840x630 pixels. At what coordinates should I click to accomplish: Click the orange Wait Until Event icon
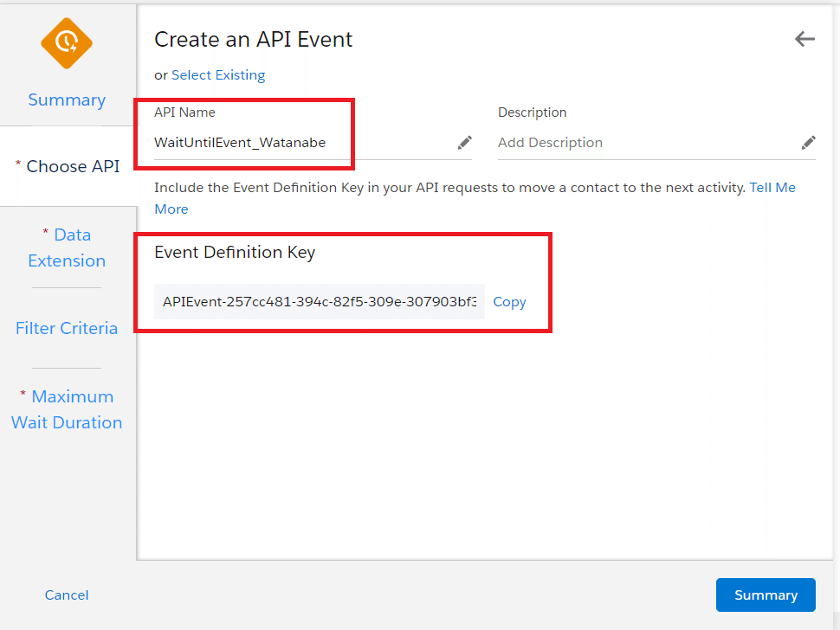tap(67, 43)
